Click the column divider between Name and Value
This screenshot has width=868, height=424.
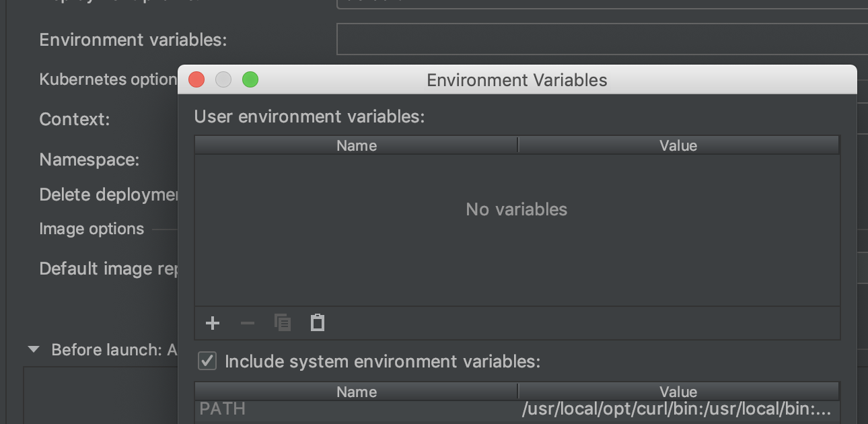(x=518, y=145)
